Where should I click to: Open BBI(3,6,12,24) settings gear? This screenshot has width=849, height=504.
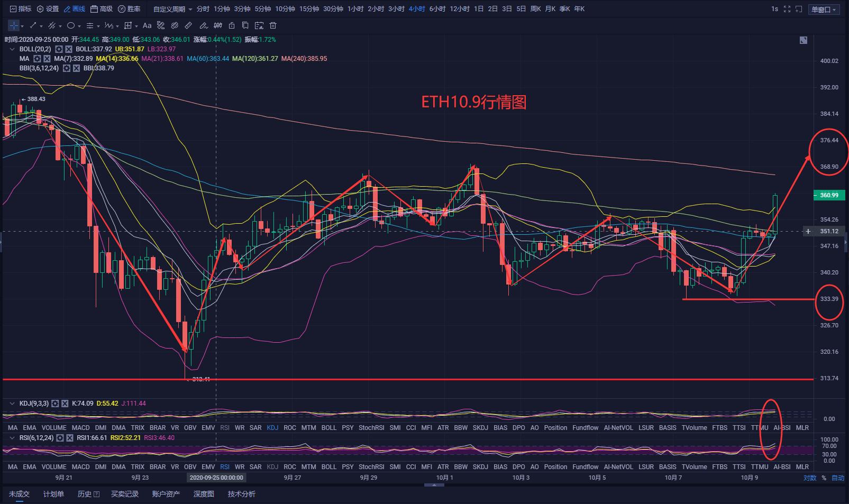[67, 68]
